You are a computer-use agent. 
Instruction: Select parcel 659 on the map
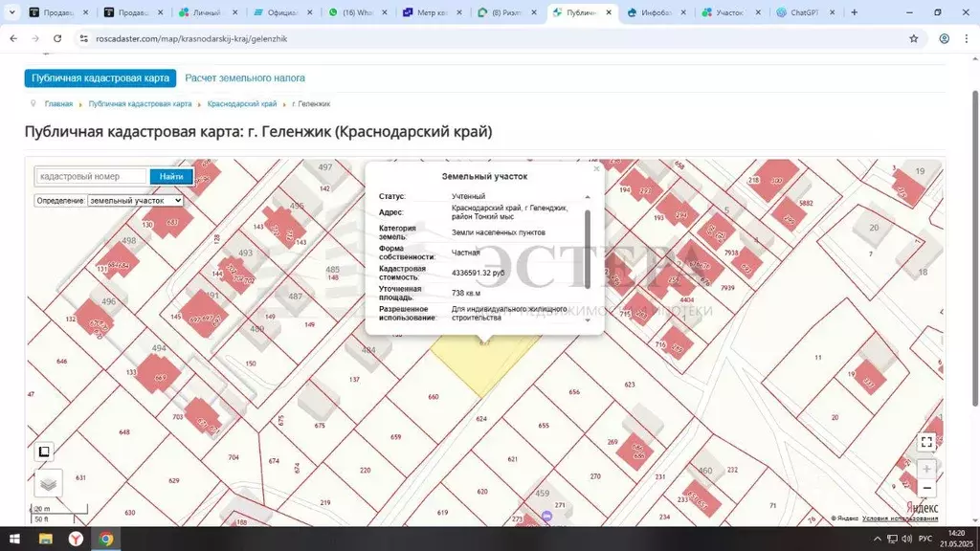click(x=395, y=436)
